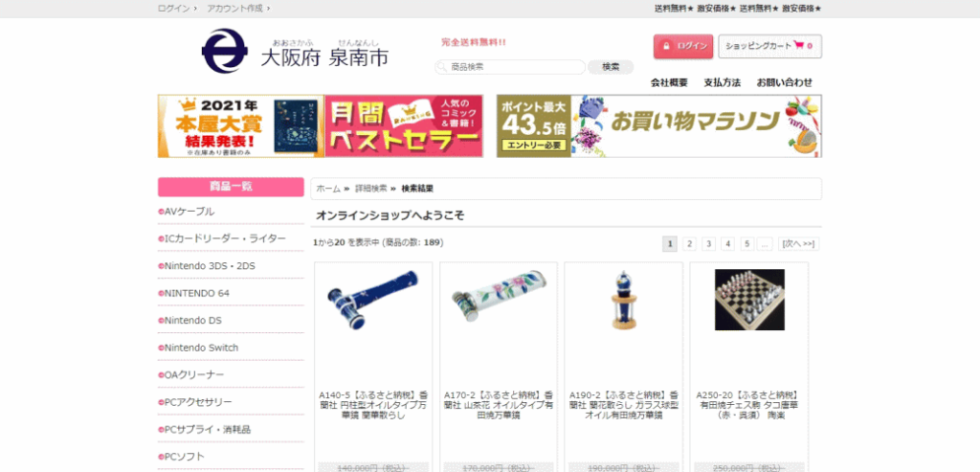Screen dimensions: 980x472
Task: Open the Nintendo Switch category
Action: pos(201,348)
